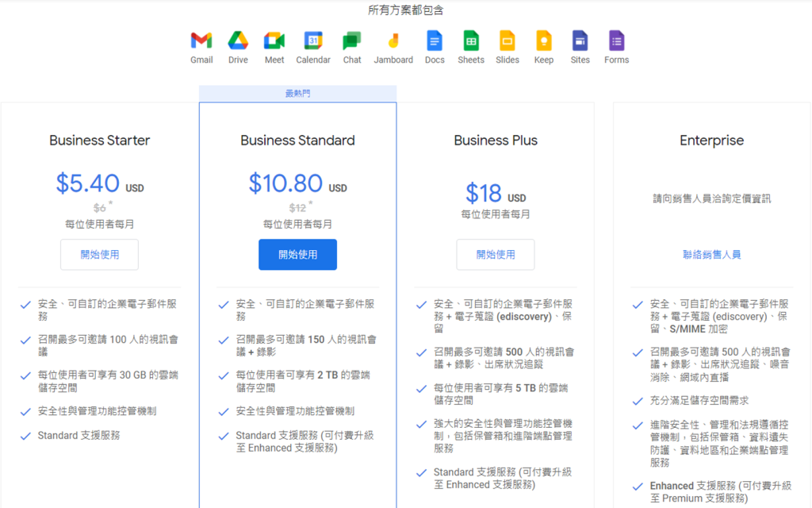Click Business Starter's Standard 支援服務 line
The image size is (812, 508).
(x=79, y=436)
